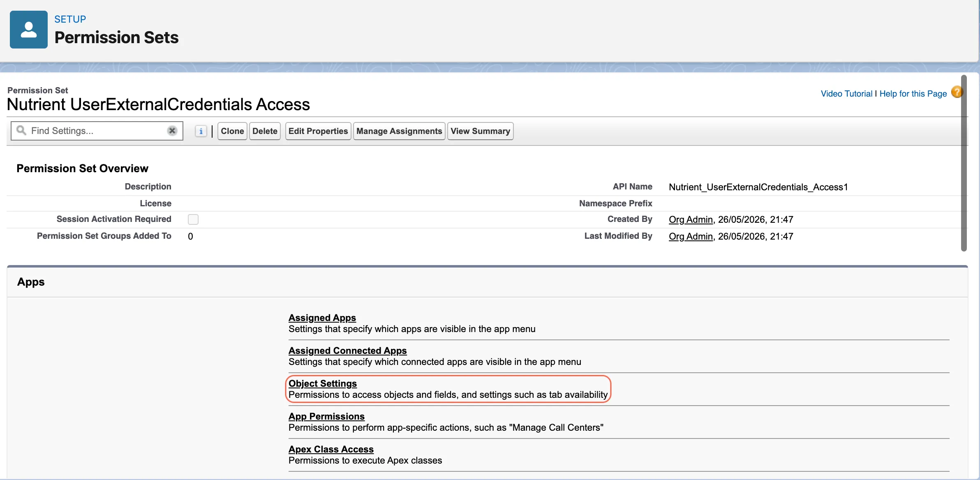Open Org Admin link in Last Modified By row
The image size is (980, 480).
click(x=691, y=236)
